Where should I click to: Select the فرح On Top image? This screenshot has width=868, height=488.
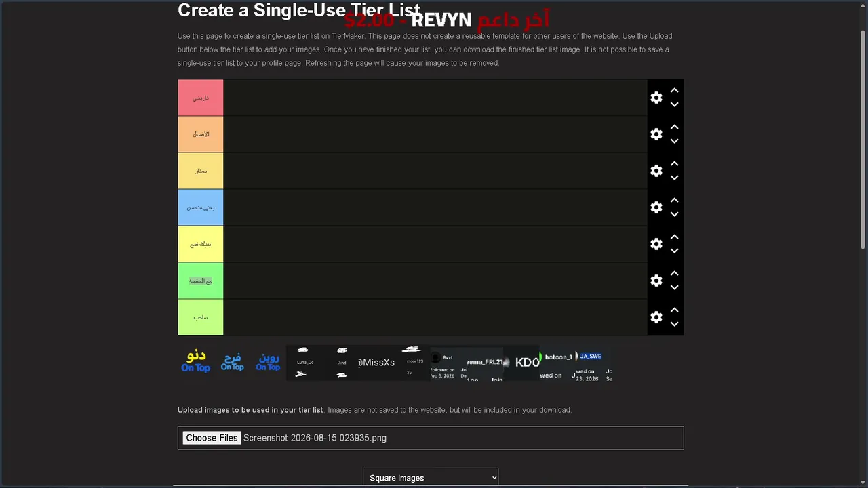pos(232,363)
